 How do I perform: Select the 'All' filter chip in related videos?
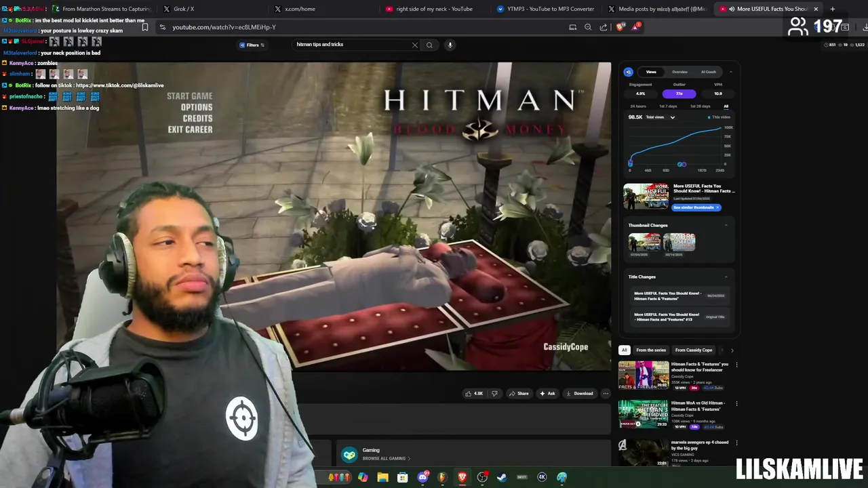click(x=625, y=350)
